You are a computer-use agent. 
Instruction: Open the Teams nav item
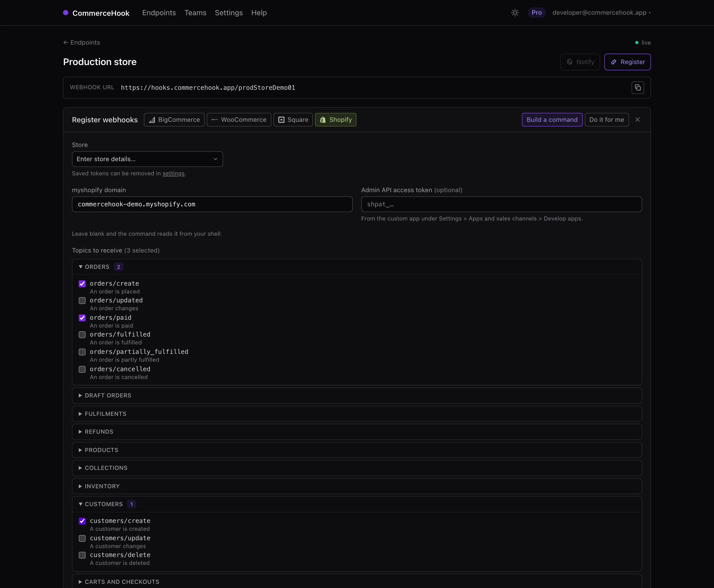click(196, 13)
